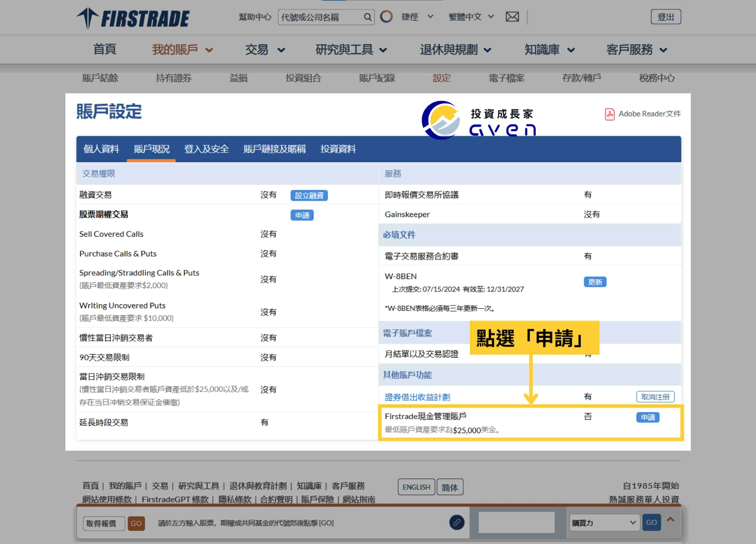Viewport: 756px width, 544px height.
Task: Open footer 網站使用條款 link
Action: [107, 500]
